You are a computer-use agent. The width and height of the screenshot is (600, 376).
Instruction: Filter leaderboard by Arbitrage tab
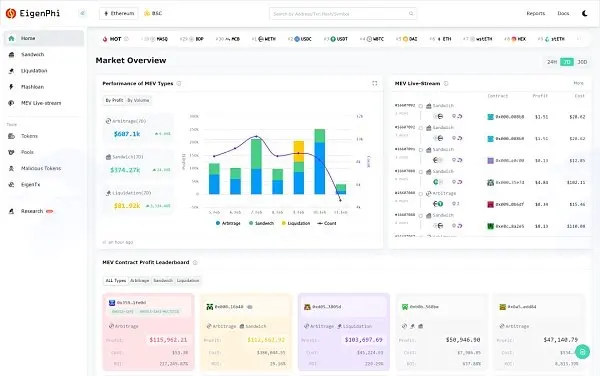140,280
